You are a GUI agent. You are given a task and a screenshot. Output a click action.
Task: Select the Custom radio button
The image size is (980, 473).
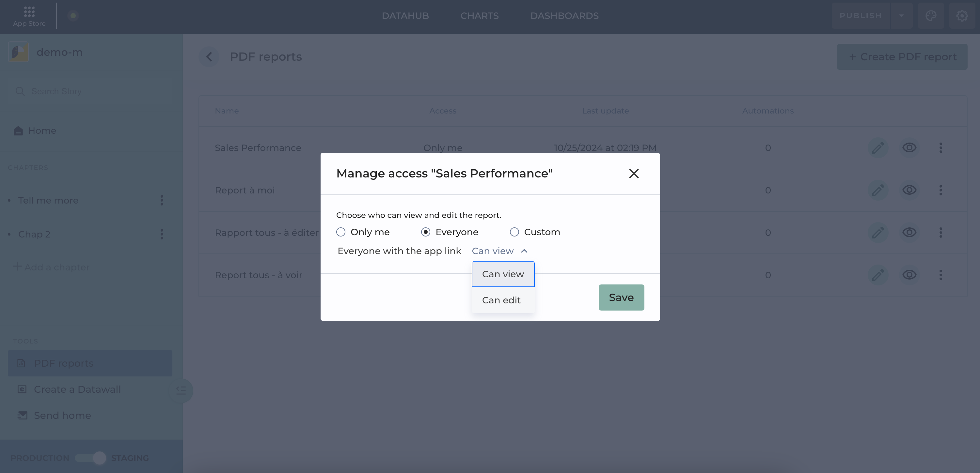click(x=514, y=232)
